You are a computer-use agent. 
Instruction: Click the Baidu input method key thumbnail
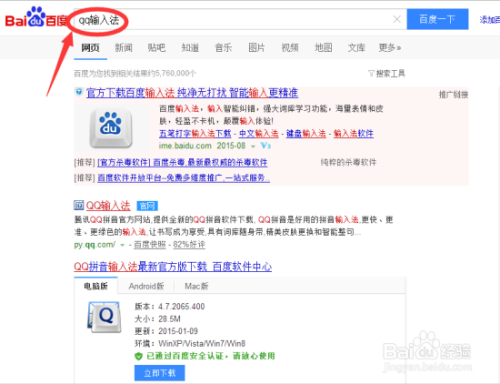[111, 127]
